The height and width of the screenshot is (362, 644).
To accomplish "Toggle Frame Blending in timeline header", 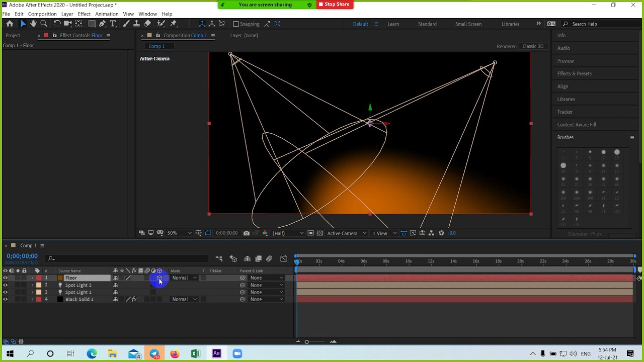I will (x=258, y=258).
